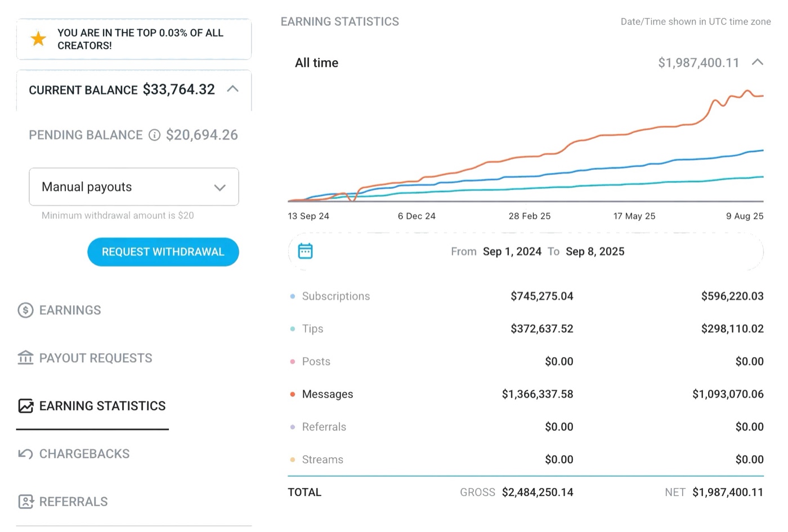The width and height of the screenshot is (788, 532).
Task: Click the dollar icon beside Earnings
Action: coord(25,310)
